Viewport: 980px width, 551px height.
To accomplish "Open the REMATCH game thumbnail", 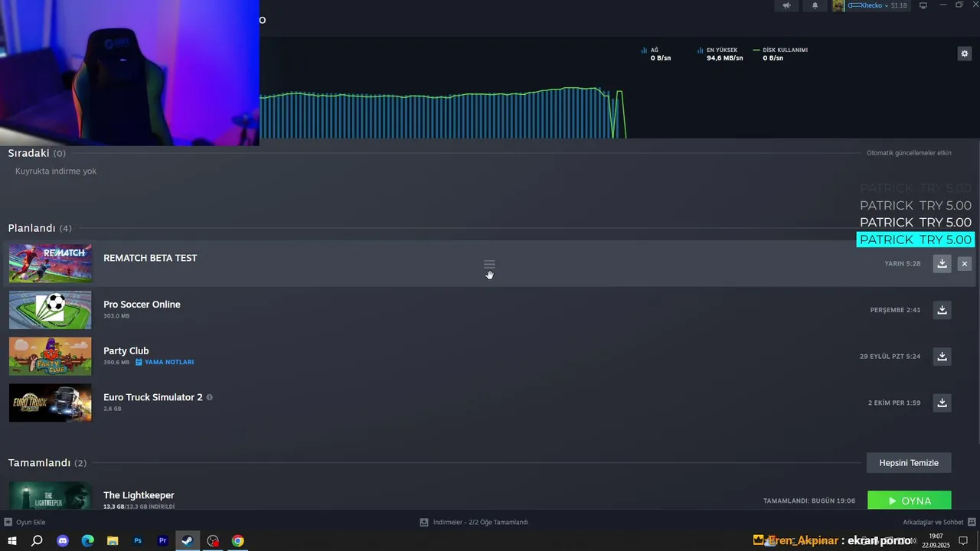I will pyautogui.click(x=51, y=263).
